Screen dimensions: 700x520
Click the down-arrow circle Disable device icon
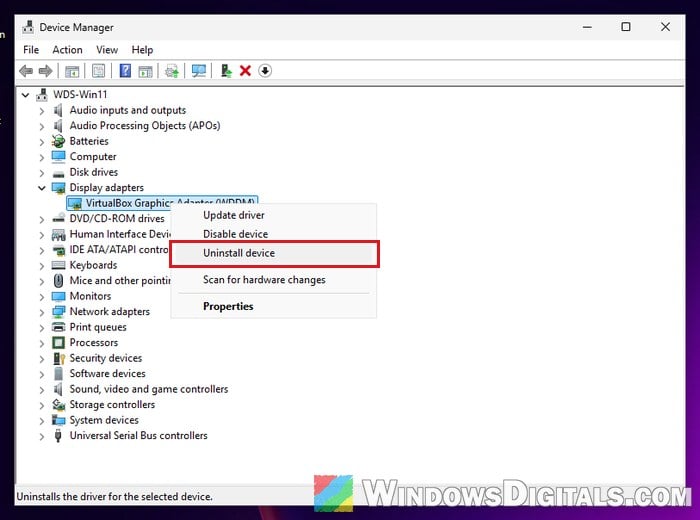pyautogui.click(x=265, y=71)
